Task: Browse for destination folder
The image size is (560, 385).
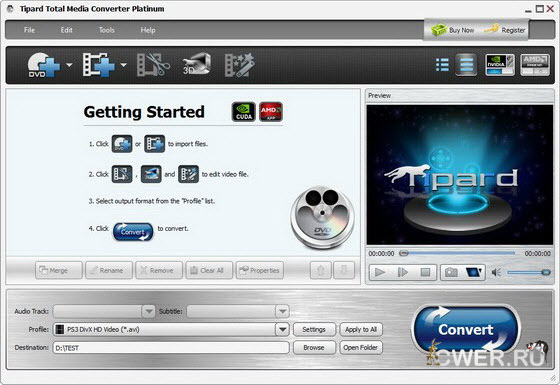Action: click(314, 348)
